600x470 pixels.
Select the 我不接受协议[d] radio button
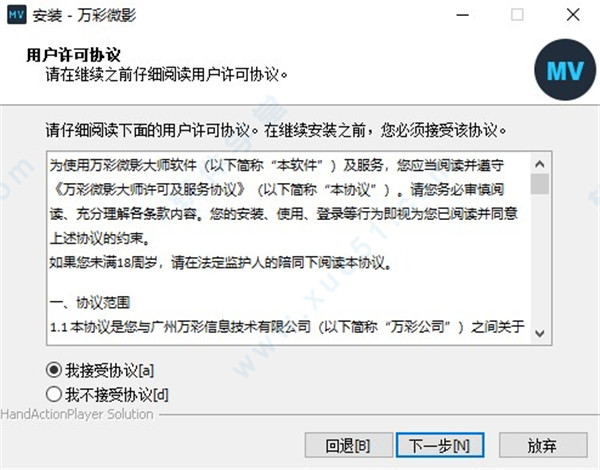point(54,394)
